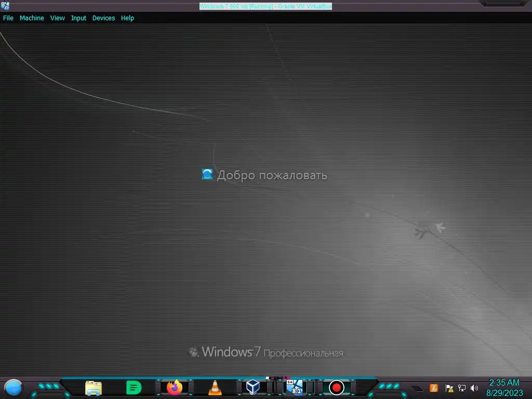
Task: Open the Machine menu
Action: (x=32, y=18)
